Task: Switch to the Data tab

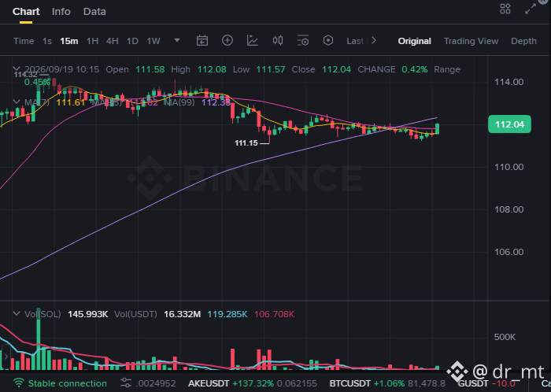Action: (94, 12)
